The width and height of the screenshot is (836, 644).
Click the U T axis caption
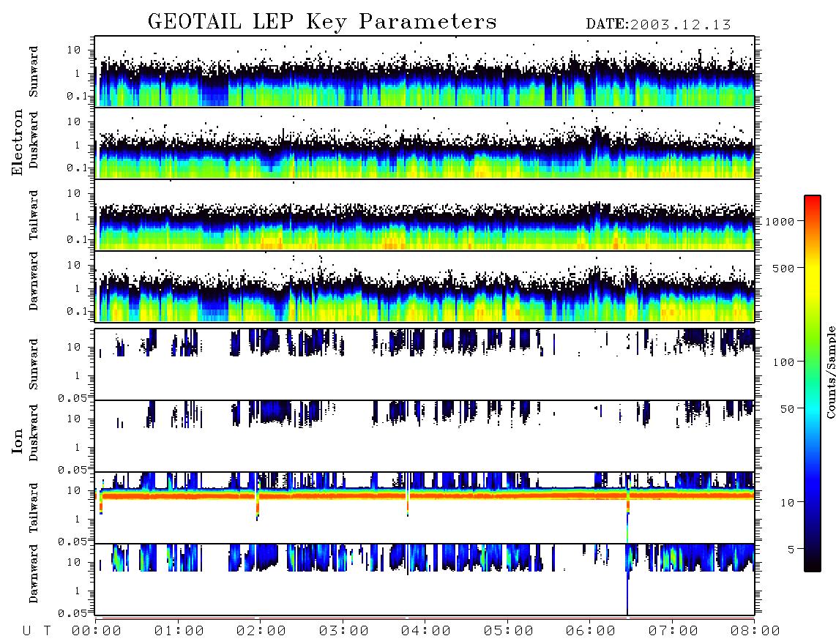(37, 632)
